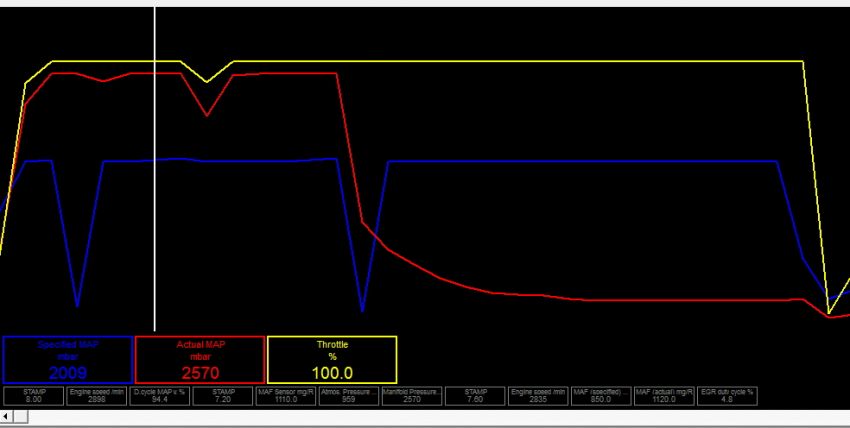Viewport: 850px width, 428px height.
Task: Select the Engine speed field showing 2835
Action: 538,395
